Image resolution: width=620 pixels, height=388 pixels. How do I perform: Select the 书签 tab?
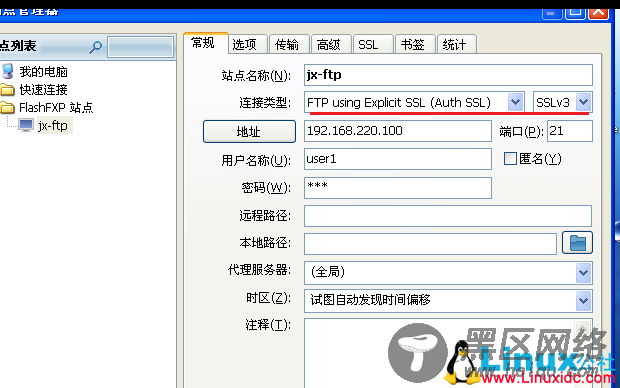pyautogui.click(x=415, y=44)
